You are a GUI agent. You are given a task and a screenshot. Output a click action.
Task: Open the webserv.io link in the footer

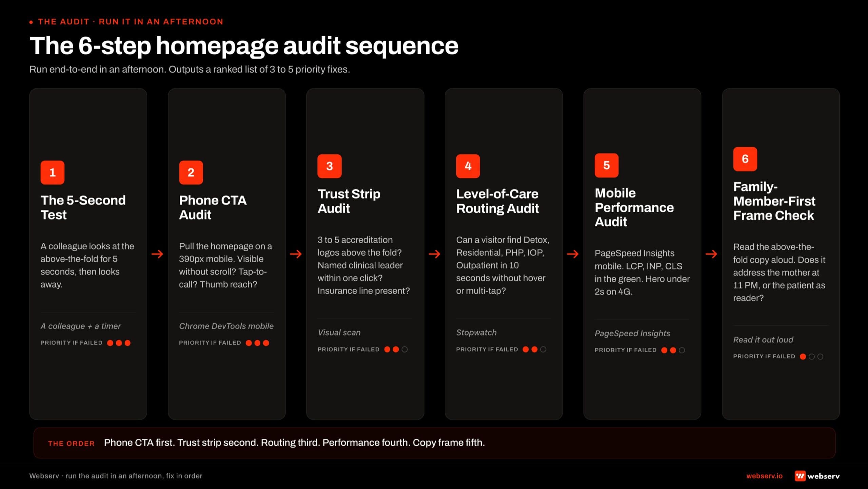(764, 476)
